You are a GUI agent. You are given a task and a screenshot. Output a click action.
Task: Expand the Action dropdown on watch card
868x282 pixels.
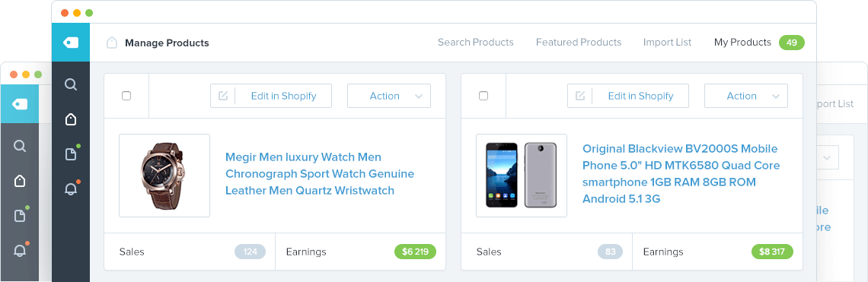tap(388, 96)
